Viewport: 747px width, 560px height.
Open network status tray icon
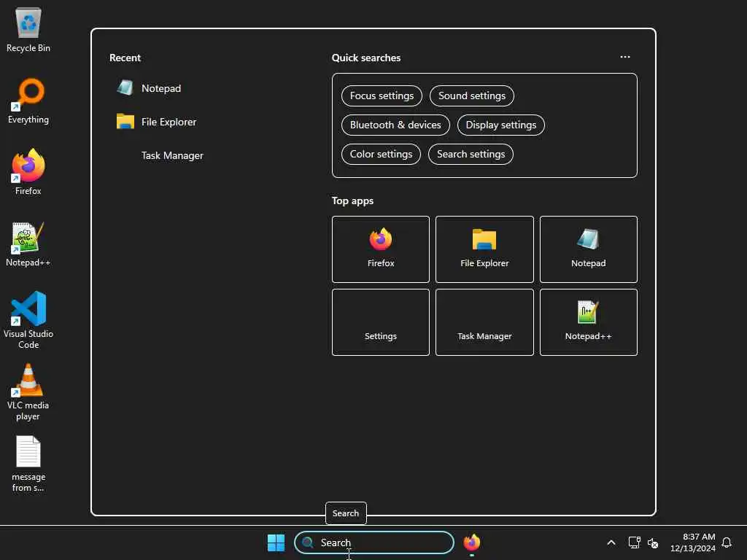click(634, 542)
